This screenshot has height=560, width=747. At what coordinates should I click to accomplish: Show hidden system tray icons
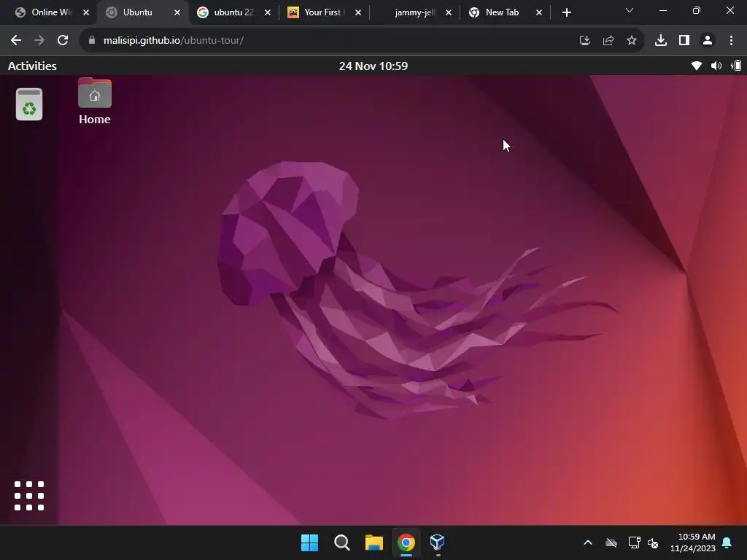pyautogui.click(x=588, y=542)
